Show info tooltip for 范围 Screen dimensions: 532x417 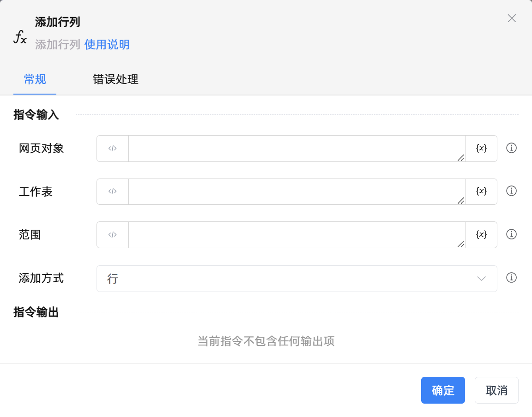click(511, 234)
